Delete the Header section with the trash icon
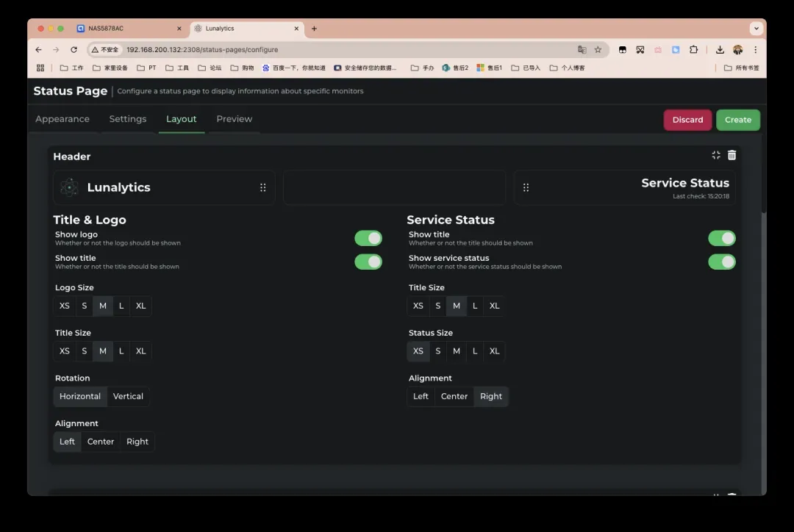 click(x=732, y=155)
